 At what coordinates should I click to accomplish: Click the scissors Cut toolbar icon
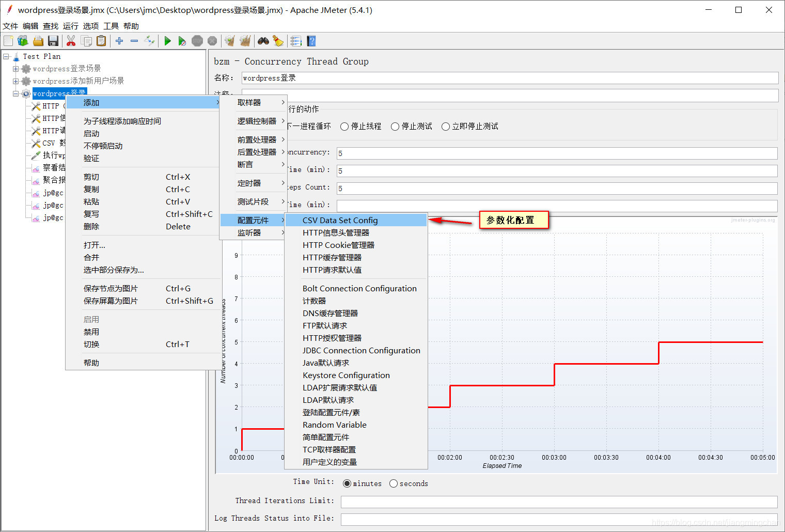[71, 41]
